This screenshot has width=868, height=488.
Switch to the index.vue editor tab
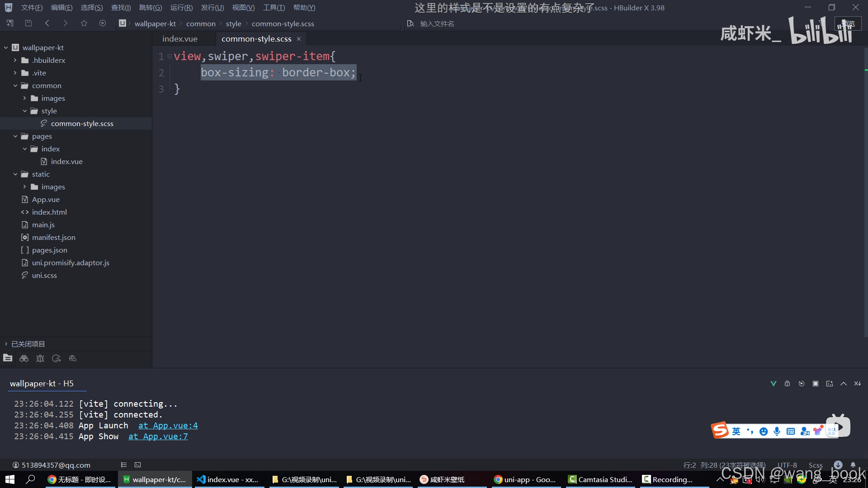pos(180,39)
